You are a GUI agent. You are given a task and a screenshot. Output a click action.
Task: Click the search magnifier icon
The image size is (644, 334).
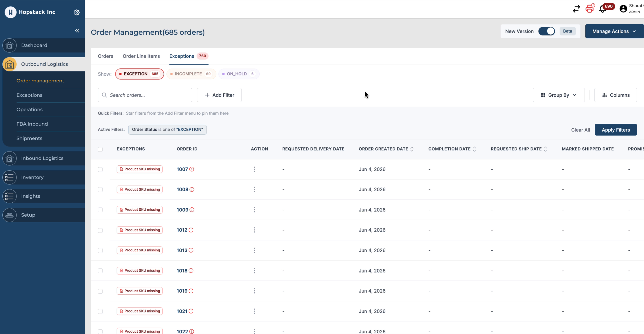[x=104, y=95]
